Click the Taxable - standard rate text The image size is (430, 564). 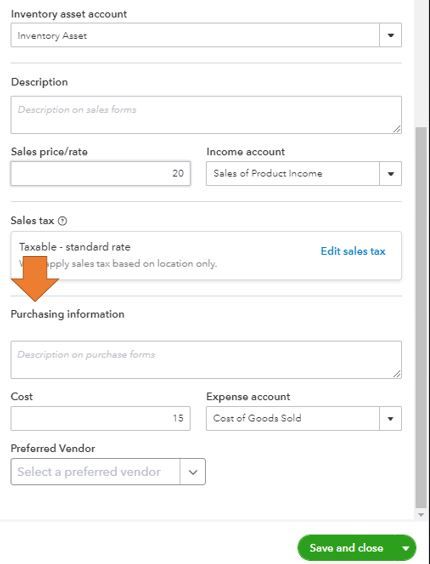point(74,247)
